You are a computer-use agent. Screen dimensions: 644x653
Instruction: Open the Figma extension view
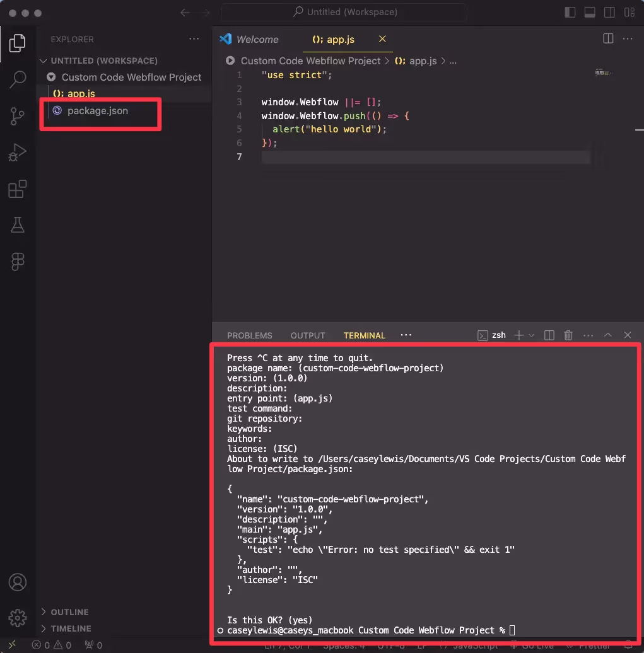[x=17, y=262]
